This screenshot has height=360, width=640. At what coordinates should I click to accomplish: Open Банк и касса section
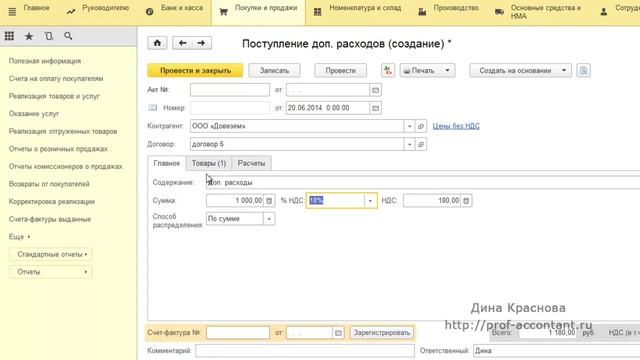point(182,8)
